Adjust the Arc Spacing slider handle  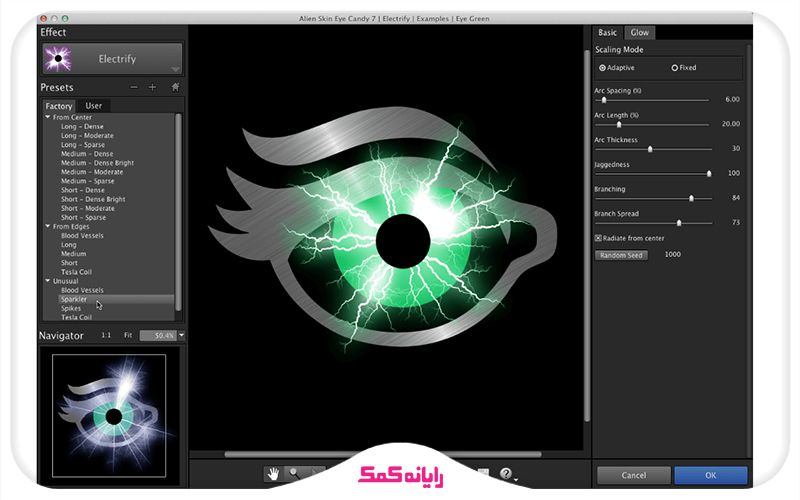click(x=604, y=100)
